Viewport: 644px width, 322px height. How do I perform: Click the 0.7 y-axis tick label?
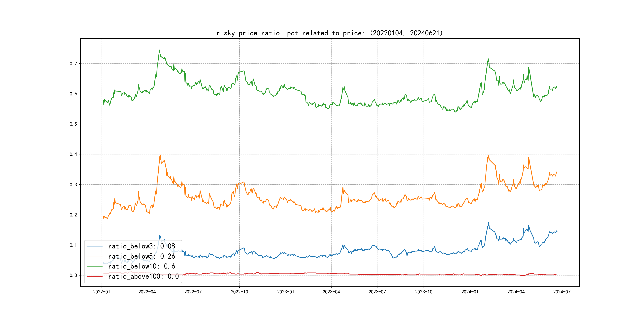point(73,64)
